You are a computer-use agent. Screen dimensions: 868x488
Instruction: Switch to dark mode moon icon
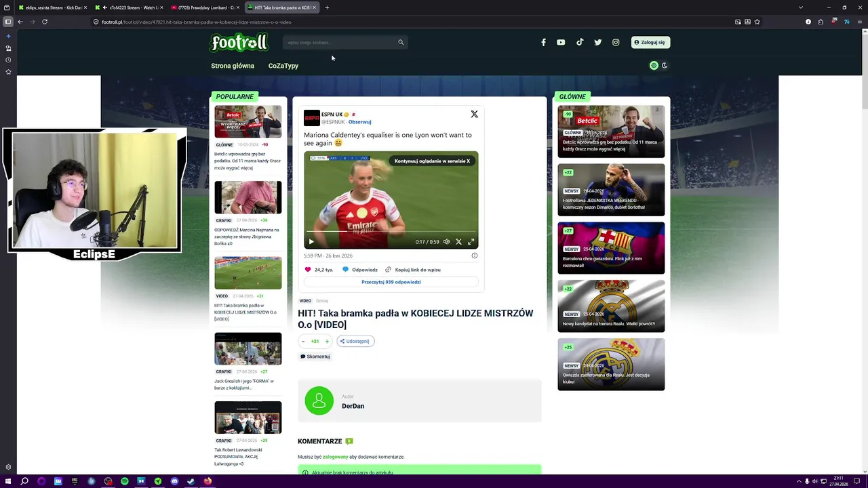tap(665, 66)
